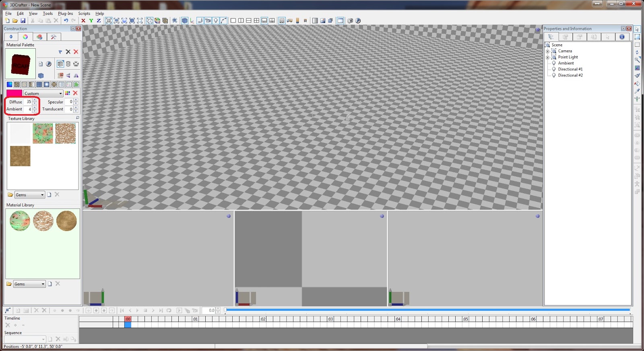
Task: Click the loop playback button
Action: point(169,310)
